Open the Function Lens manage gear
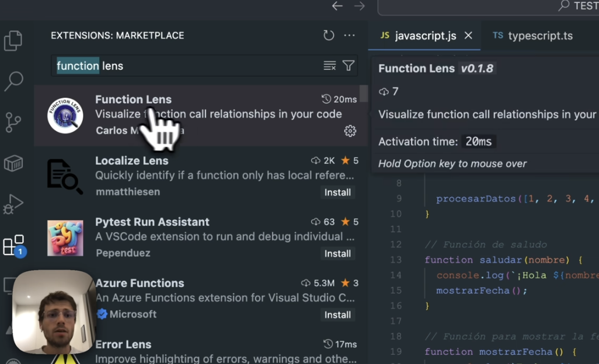 pos(350,131)
